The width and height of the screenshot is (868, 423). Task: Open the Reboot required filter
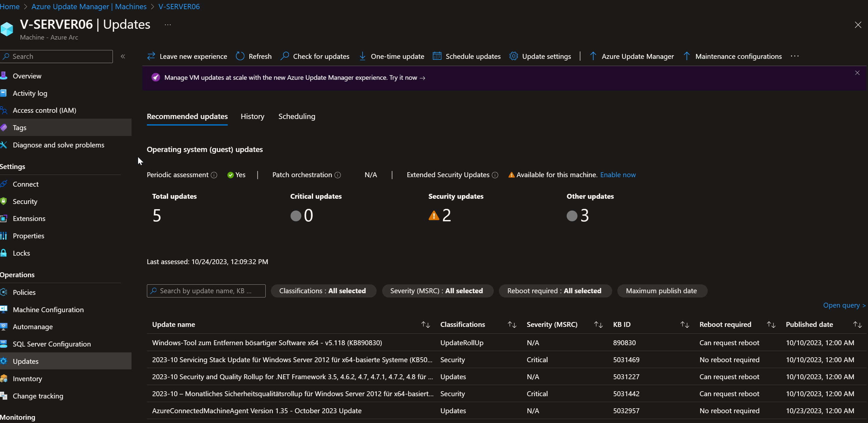(x=555, y=291)
